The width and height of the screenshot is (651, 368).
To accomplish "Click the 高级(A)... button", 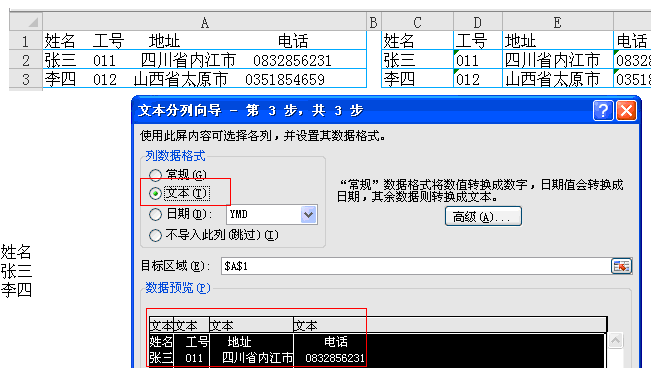I will [x=483, y=216].
